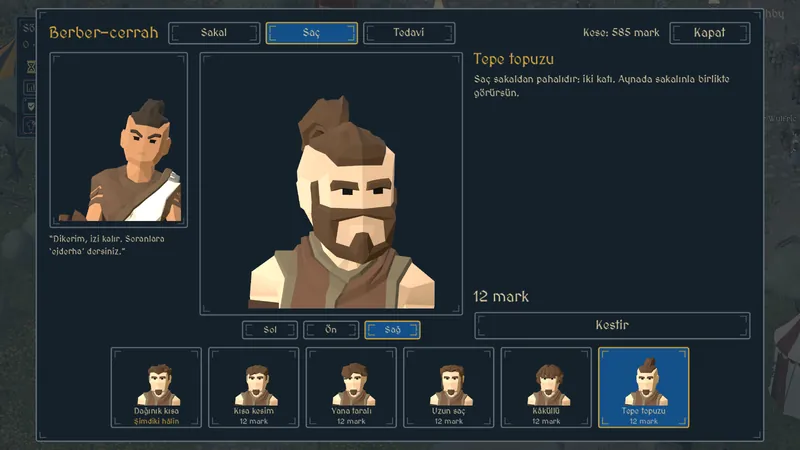Choose the Dağınık kısa hairstyle card
800x450 pixels.
click(156, 387)
